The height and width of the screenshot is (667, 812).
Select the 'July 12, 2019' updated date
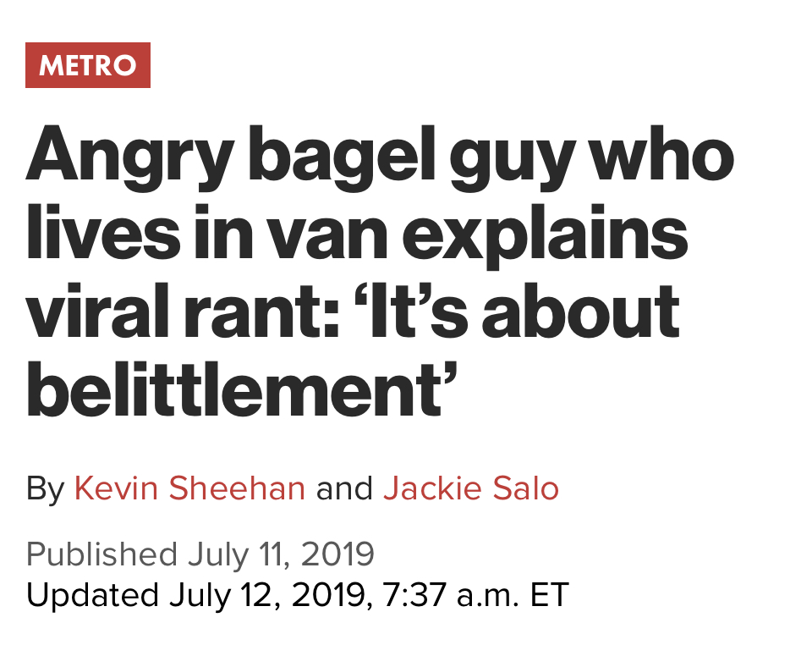click(x=268, y=595)
